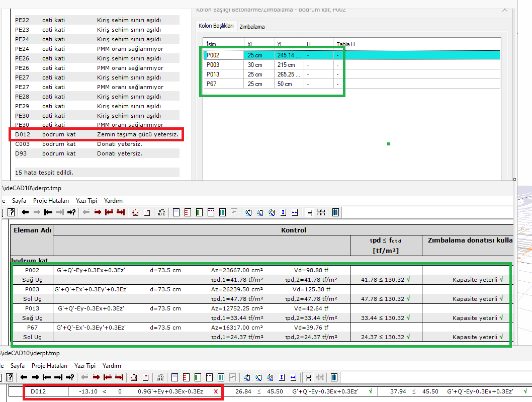
Task: Open help icon in upper report toolbar
Action: (x=11, y=212)
